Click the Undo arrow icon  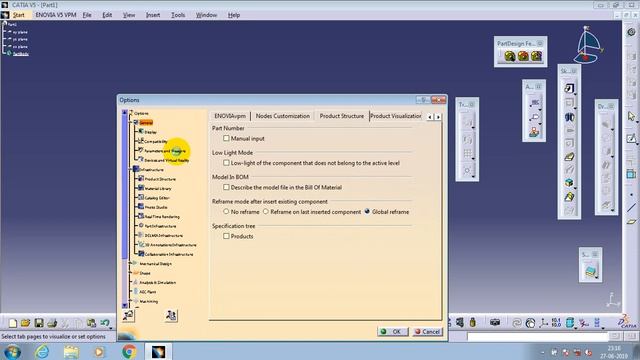(105, 323)
